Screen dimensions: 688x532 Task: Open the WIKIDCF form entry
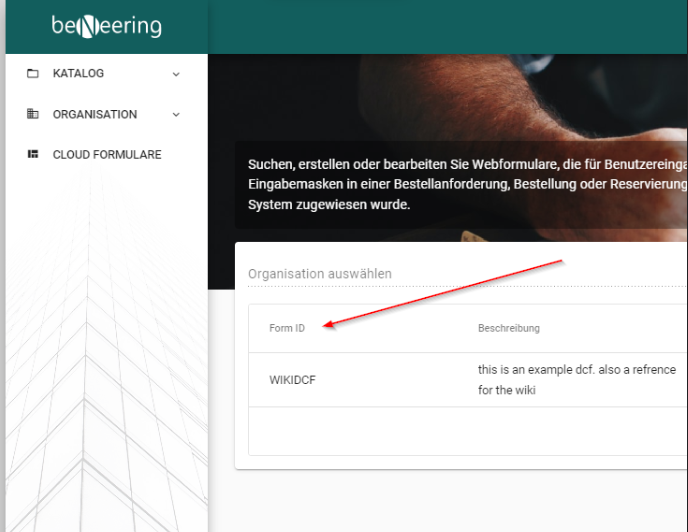(293, 380)
